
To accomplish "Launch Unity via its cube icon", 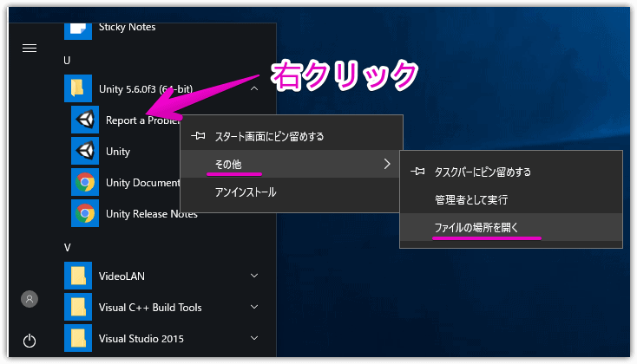I will [85, 151].
